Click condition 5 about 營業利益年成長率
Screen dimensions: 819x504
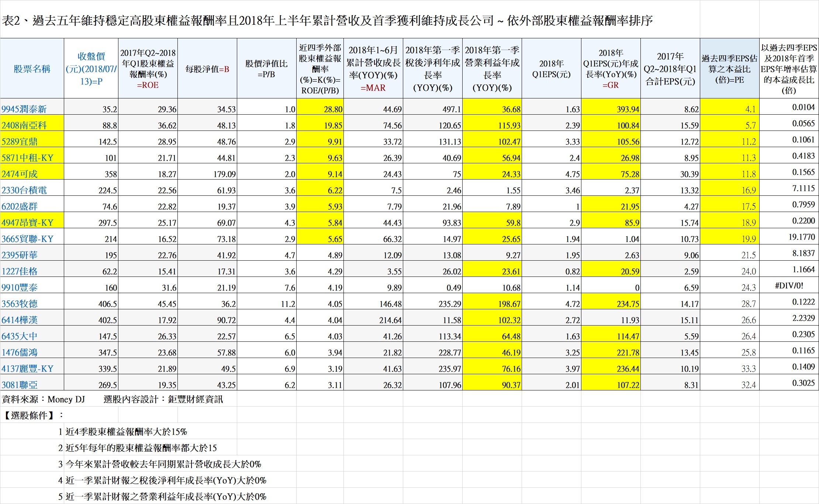(166, 497)
